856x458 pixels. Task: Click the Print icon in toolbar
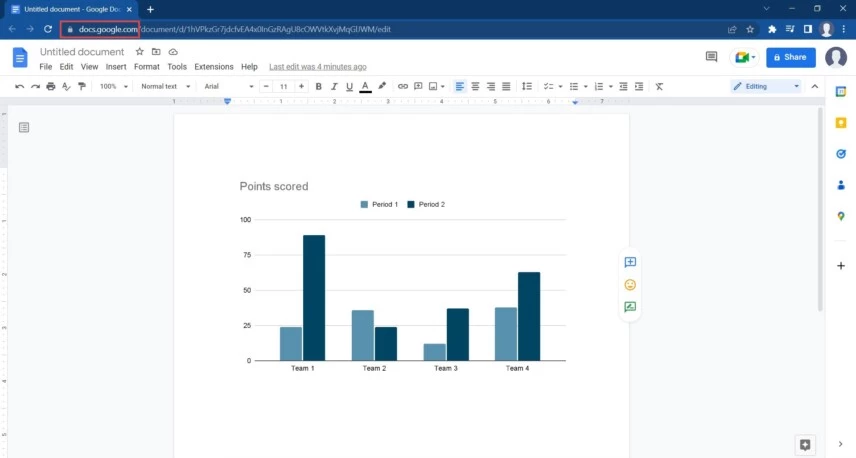coord(51,86)
